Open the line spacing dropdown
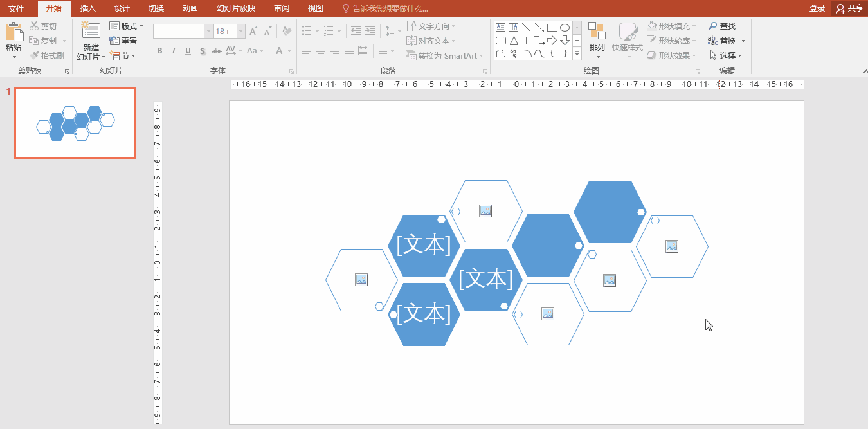 392,31
